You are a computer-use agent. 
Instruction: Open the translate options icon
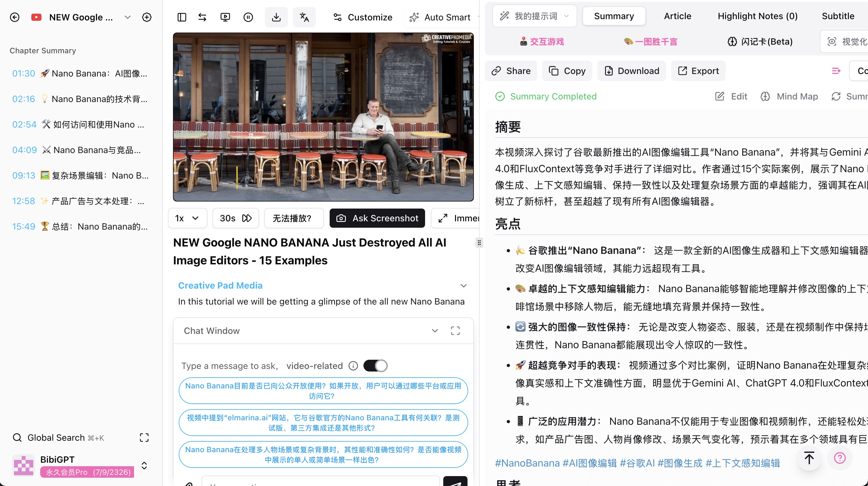click(304, 17)
